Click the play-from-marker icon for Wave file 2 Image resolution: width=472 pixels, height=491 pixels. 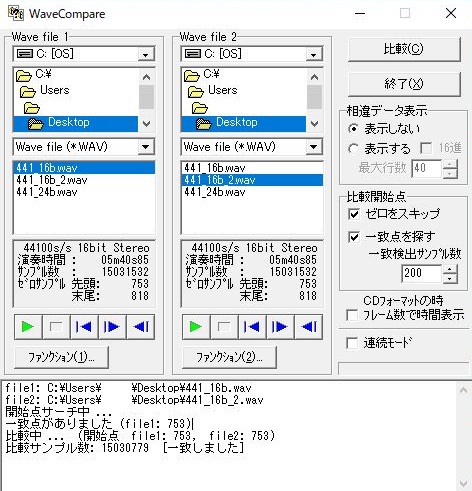click(280, 327)
